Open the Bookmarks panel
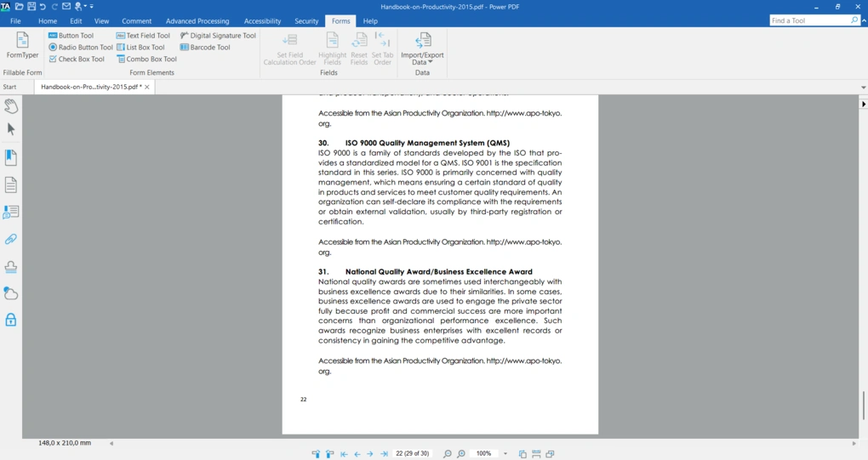Viewport: 868px width, 460px height. pos(10,157)
